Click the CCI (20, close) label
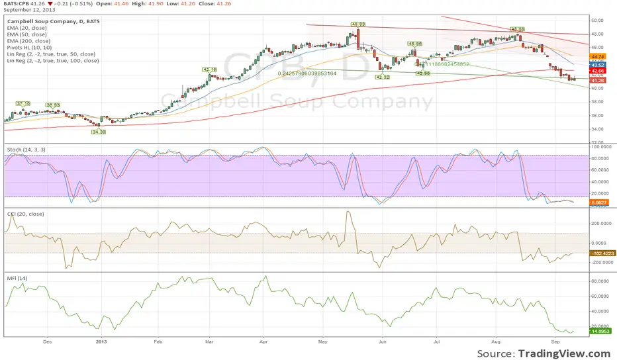Image resolution: width=617 pixels, height=364 pixels. 26,214
